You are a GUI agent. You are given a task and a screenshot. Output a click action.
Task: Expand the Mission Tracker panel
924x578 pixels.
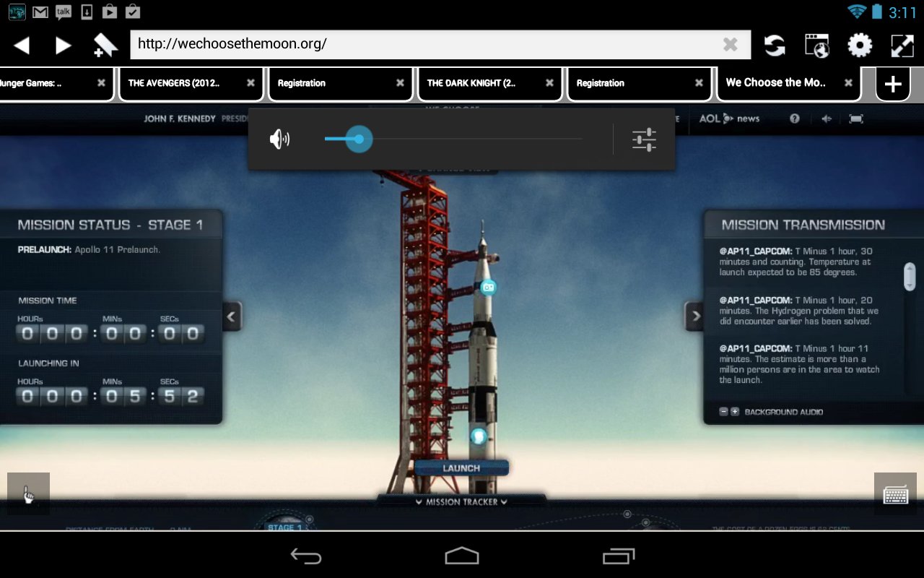click(x=461, y=501)
